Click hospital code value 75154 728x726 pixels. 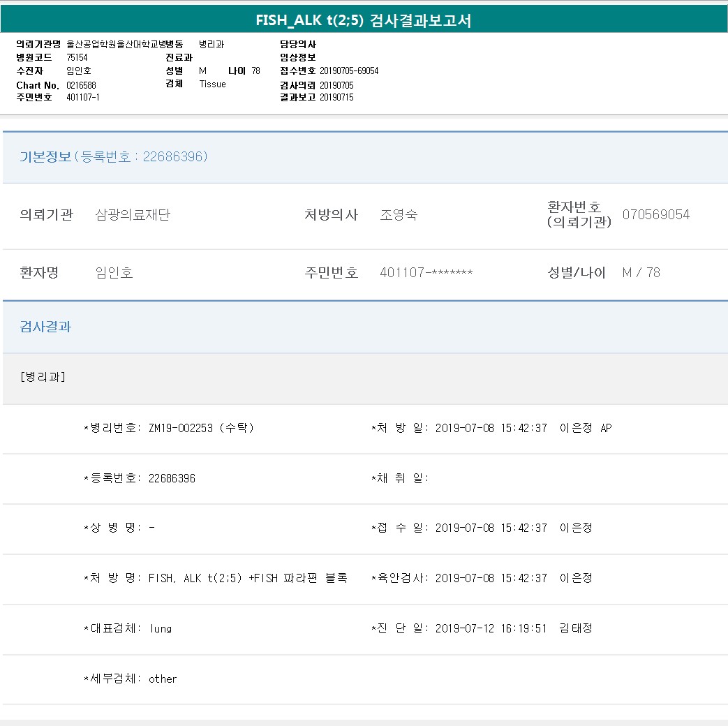(77, 57)
